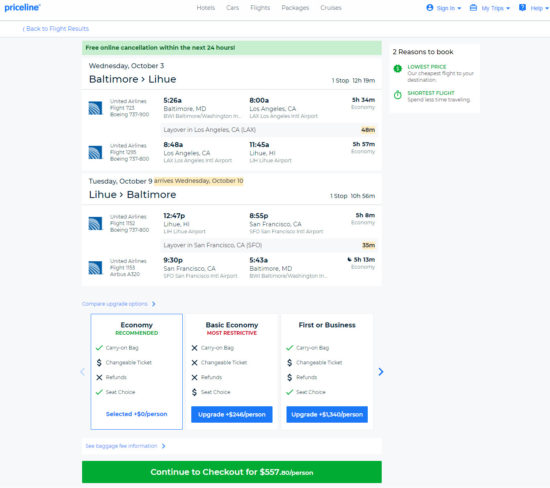Screen dimensions: 550x488
Task: Upgrade to Basic Economy +$246/person
Action: pyautogui.click(x=232, y=414)
